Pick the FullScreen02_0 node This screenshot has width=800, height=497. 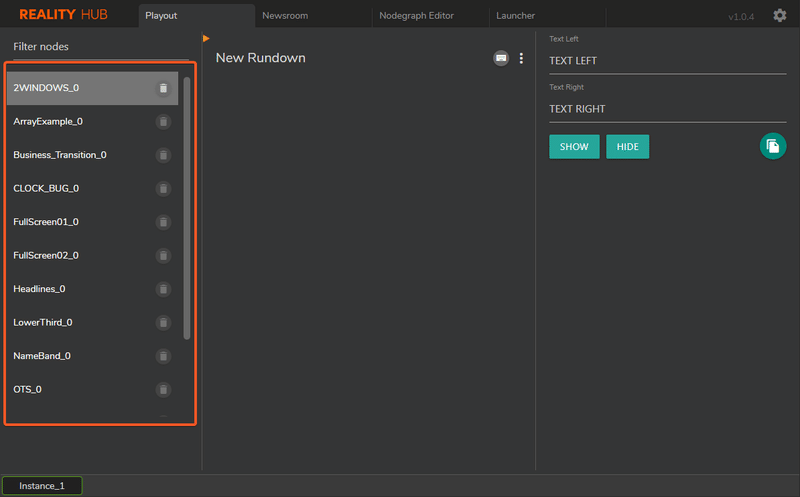[92, 256]
